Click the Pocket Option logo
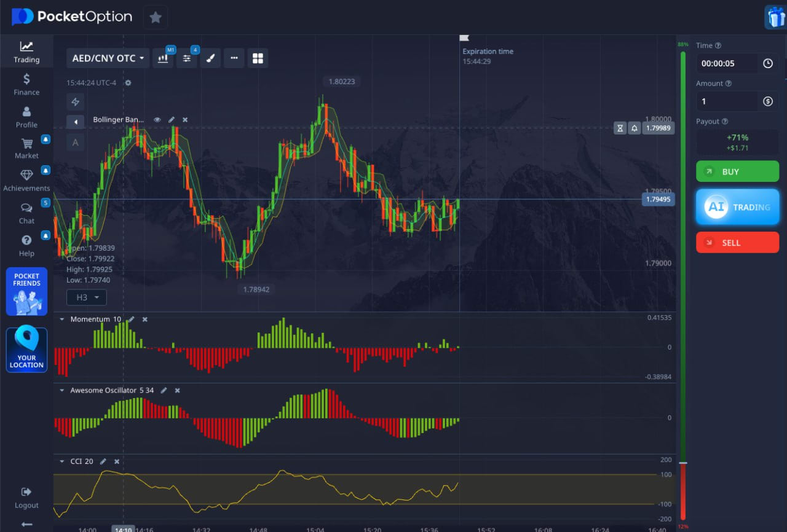Image resolution: width=787 pixels, height=532 pixels. pyautogui.click(x=72, y=17)
